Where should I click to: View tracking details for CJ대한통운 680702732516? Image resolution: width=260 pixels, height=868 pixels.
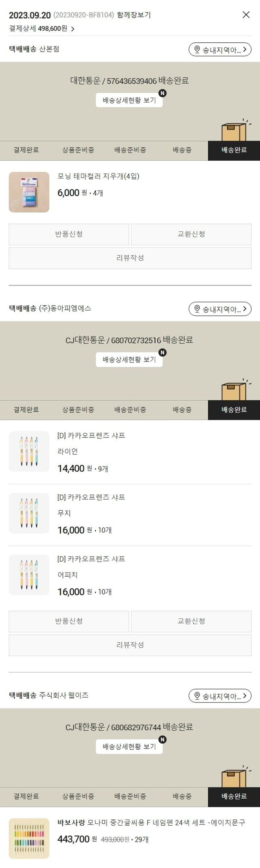point(129,359)
